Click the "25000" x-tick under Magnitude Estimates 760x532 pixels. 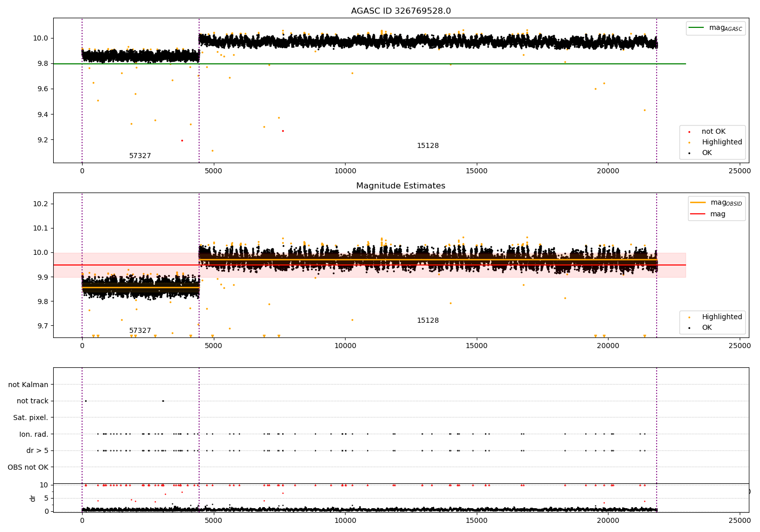point(739,346)
